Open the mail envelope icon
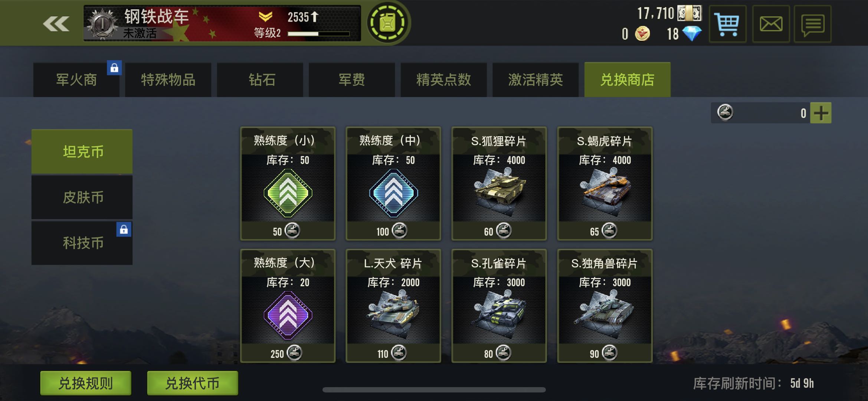This screenshot has width=868, height=401. coord(771,24)
